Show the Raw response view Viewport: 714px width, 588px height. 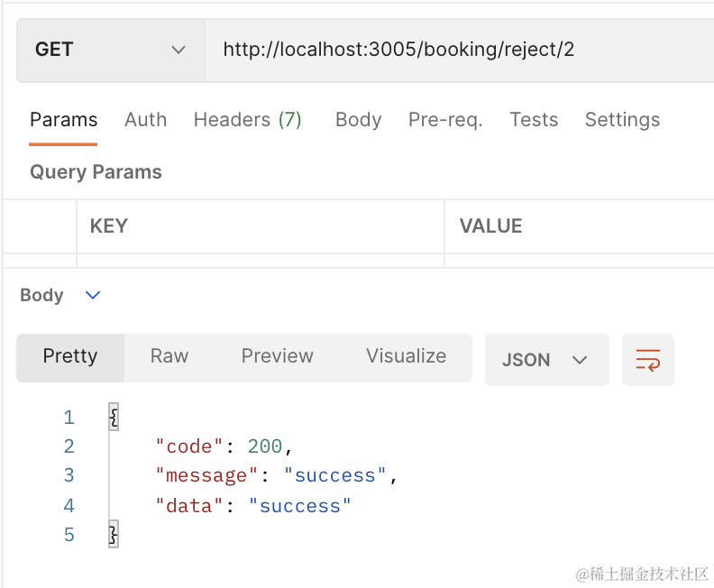click(169, 356)
